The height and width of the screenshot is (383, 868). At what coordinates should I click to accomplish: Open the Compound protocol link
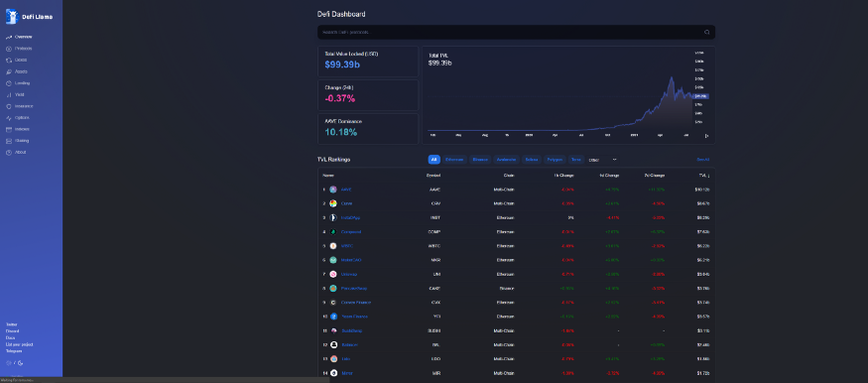[351, 232]
